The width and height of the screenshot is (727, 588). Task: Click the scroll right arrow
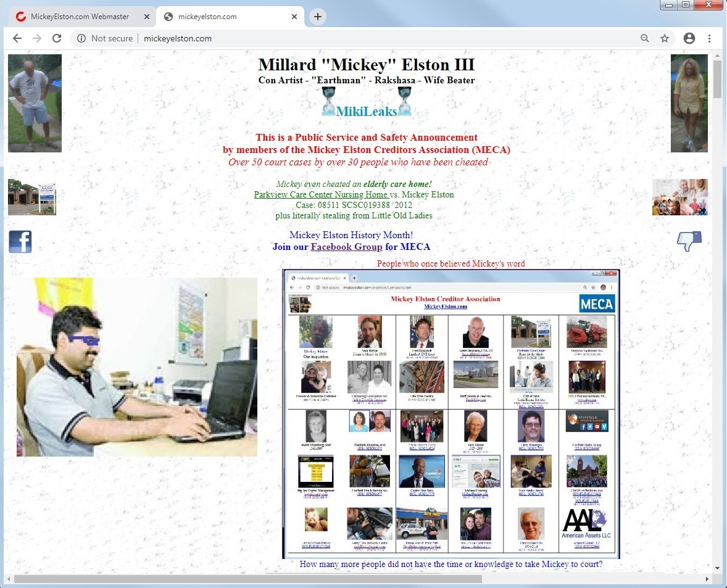point(707,579)
